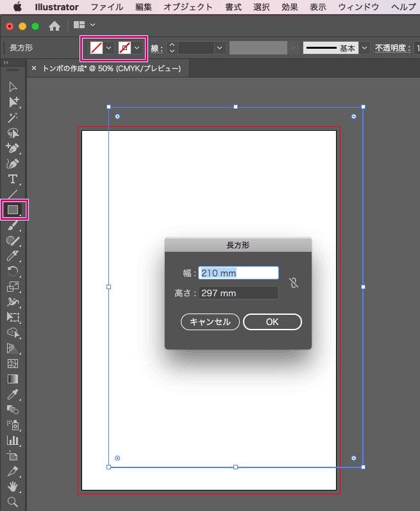The width and height of the screenshot is (420, 511).
Task: Open the オブジェクト menu
Action: point(188,7)
